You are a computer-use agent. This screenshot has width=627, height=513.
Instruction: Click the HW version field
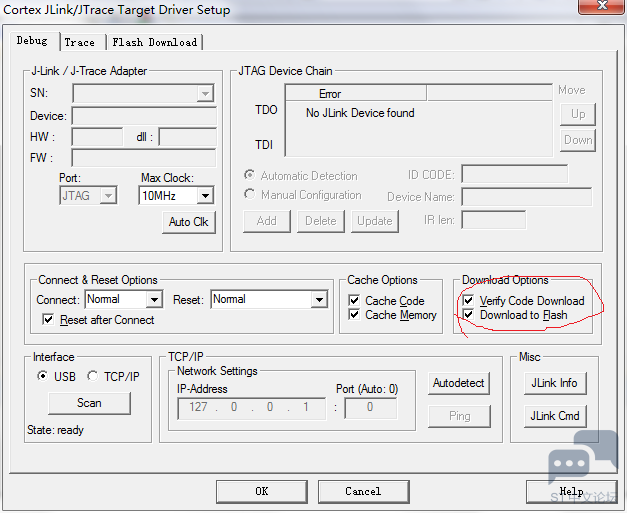(97, 137)
